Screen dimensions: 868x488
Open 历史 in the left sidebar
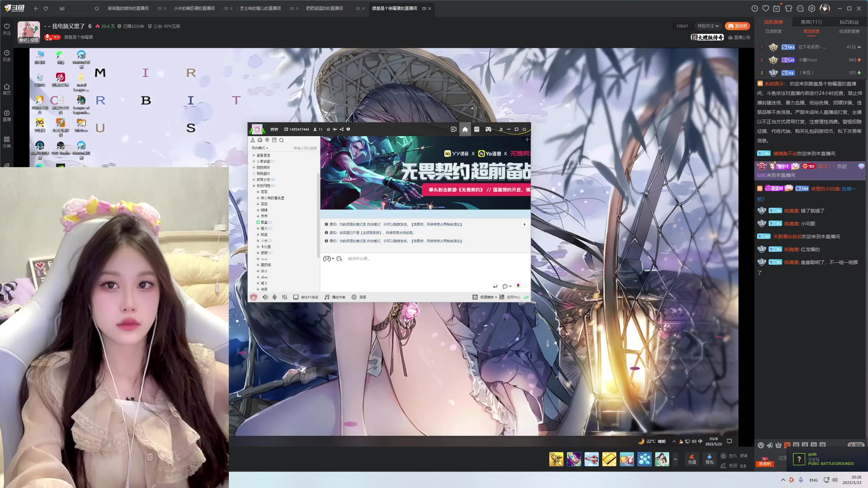coord(7,56)
